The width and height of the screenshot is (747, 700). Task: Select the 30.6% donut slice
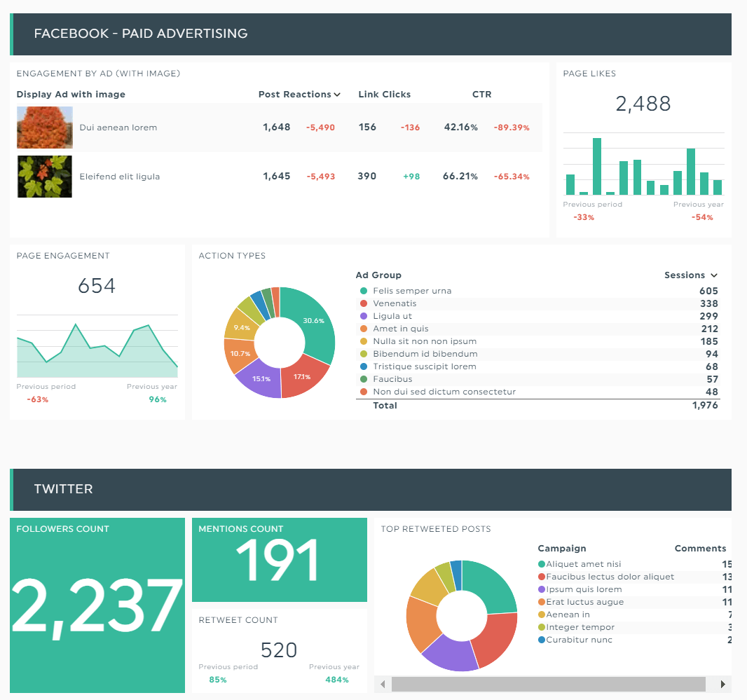(313, 321)
